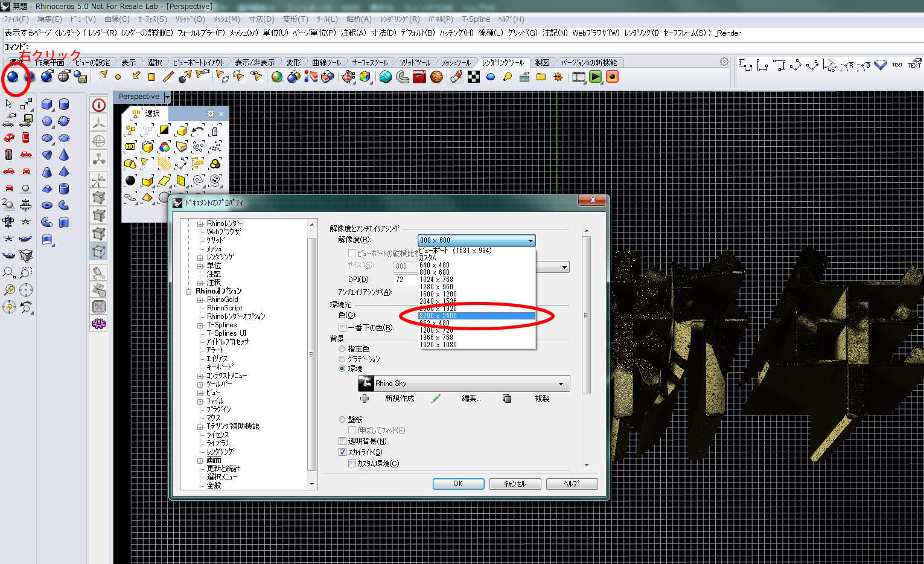This screenshot has width=924, height=564.
Task: Click the キャンセル button
Action: tap(515, 484)
